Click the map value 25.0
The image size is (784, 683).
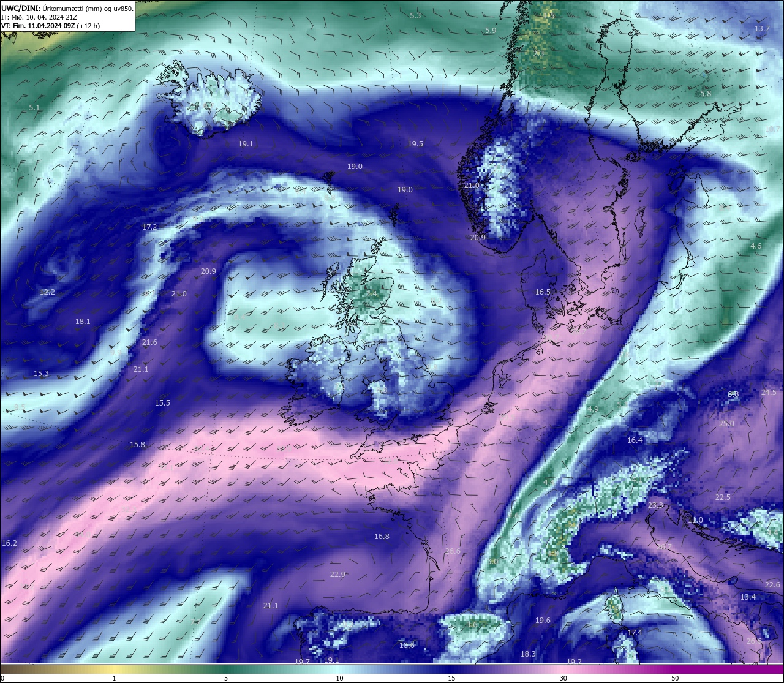point(726,423)
